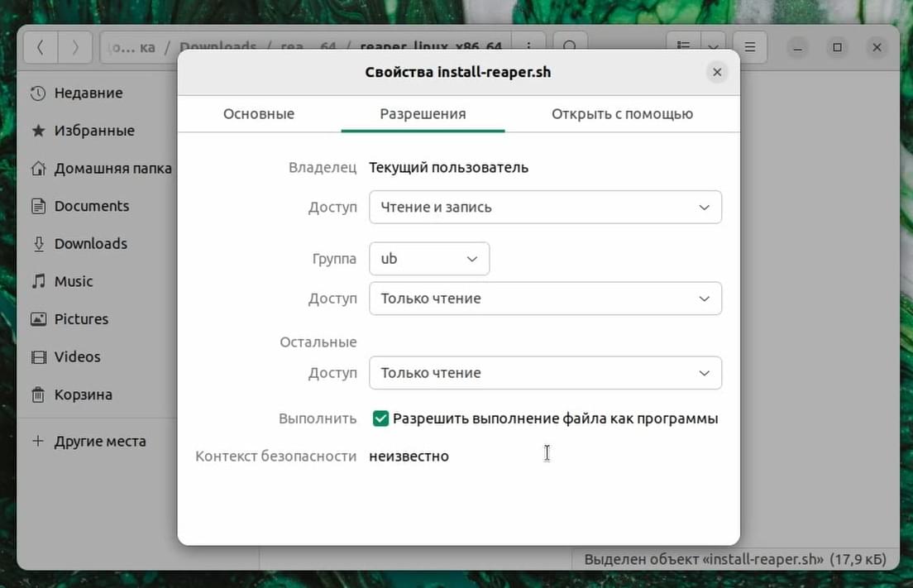The height and width of the screenshot is (588, 913).
Task: Click the неизвестно security context value
Action: click(x=409, y=456)
